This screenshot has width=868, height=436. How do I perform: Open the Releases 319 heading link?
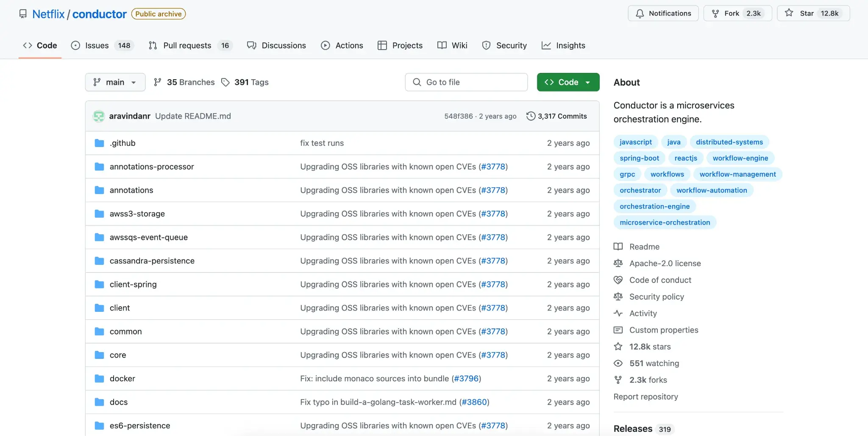point(643,429)
